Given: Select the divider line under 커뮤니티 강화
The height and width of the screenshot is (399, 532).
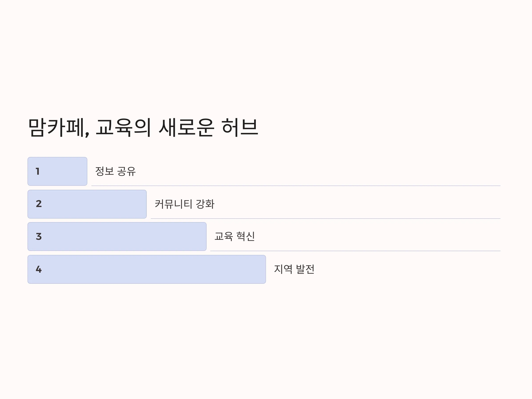Looking at the screenshot, I should pyautogui.click(x=326, y=219).
